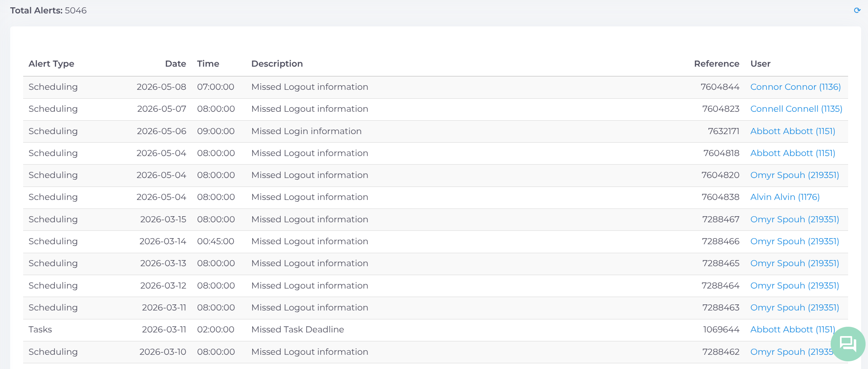Viewport: 868px width, 369px height.
Task: Select reference number 7288463
Action: [x=721, y=308]
